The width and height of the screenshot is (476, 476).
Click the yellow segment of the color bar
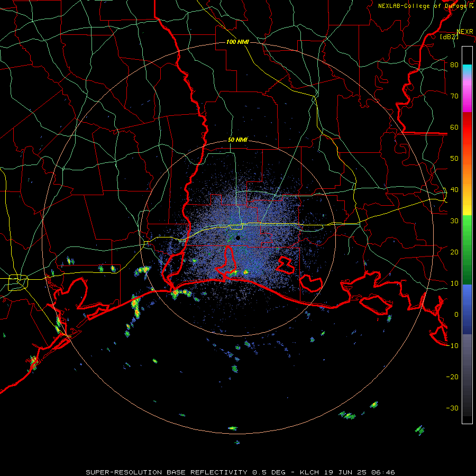tap(467, 209)
